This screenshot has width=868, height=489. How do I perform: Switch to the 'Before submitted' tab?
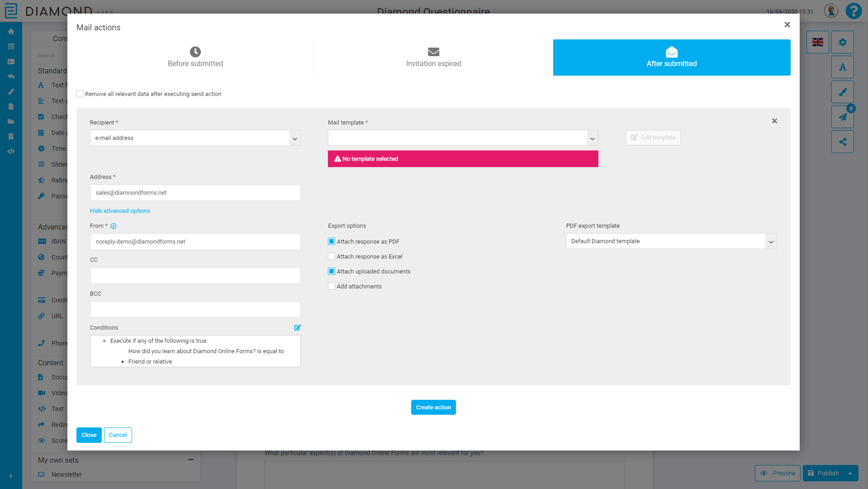tap(195, 58)
